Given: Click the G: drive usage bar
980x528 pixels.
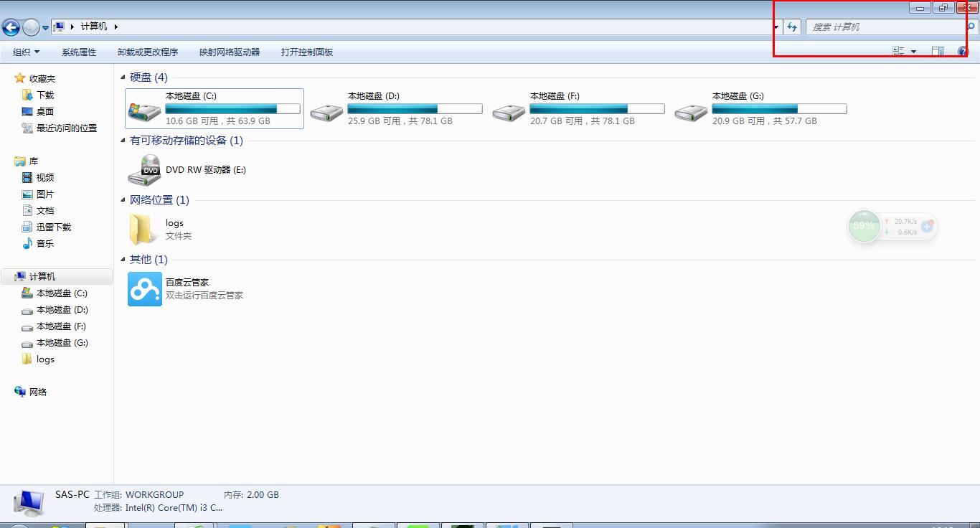Looking at the screenshot, I should [x=779, y=109].
